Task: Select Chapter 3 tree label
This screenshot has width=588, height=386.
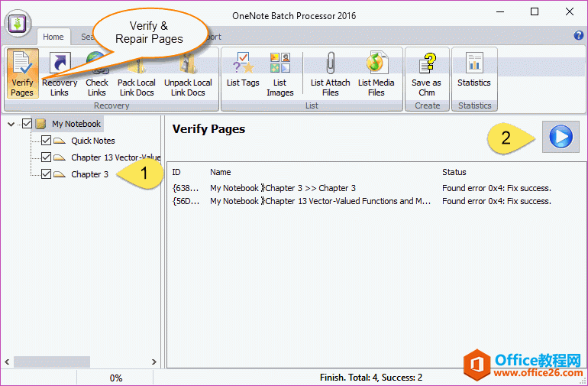Action: click(89, 174)
